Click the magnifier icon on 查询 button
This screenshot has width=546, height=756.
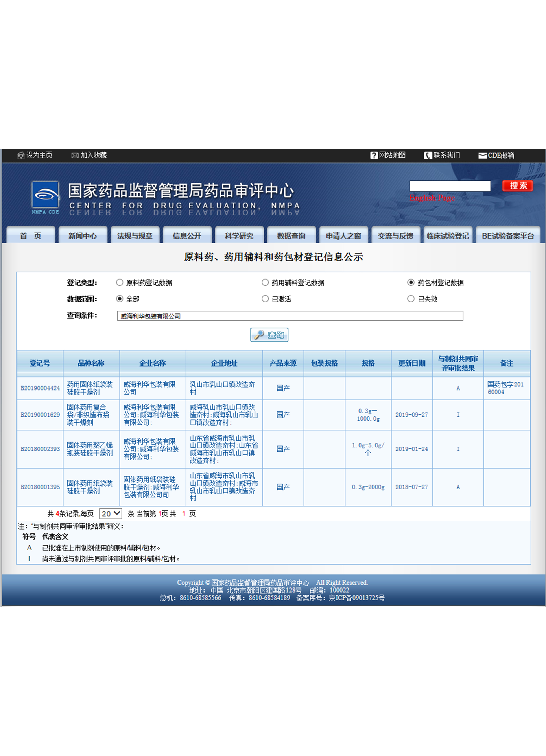[259, 334]
